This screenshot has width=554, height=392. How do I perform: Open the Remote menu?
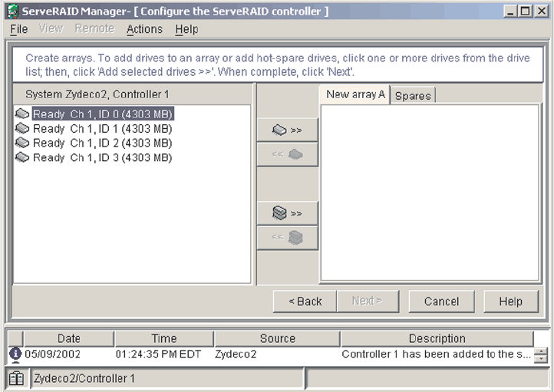point(94,28)
